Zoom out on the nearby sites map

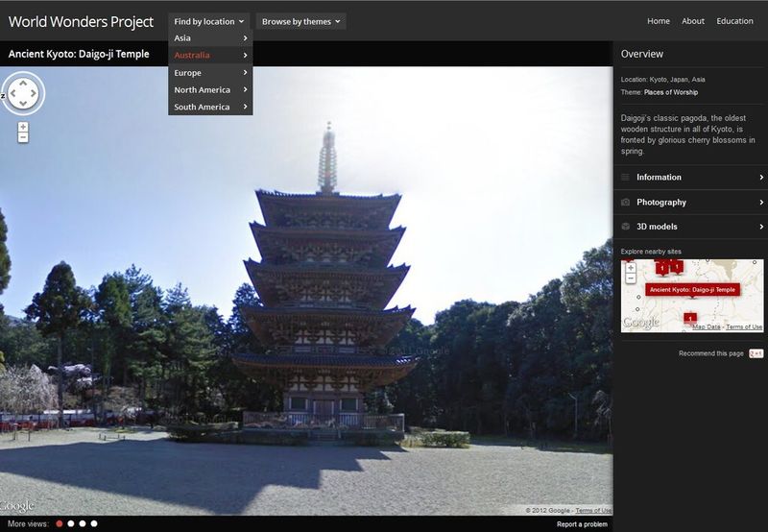coord(631,278)
